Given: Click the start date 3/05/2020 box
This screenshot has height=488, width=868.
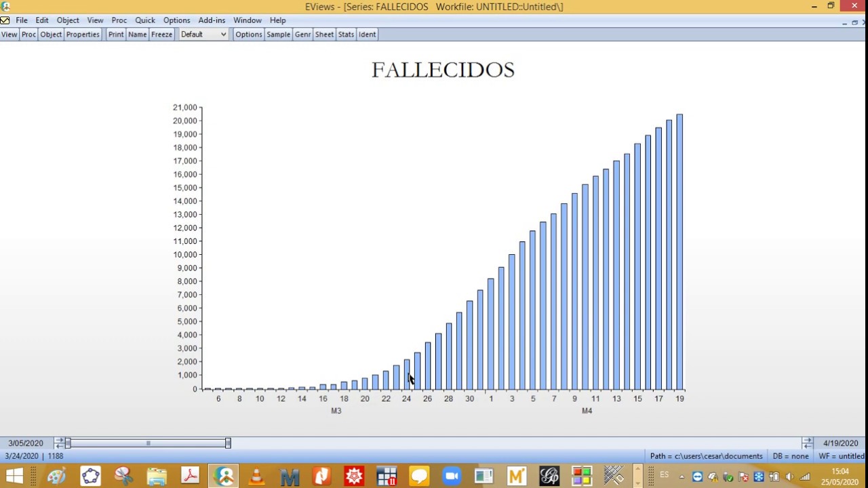Looking at the screenshot, I should 26,443.
